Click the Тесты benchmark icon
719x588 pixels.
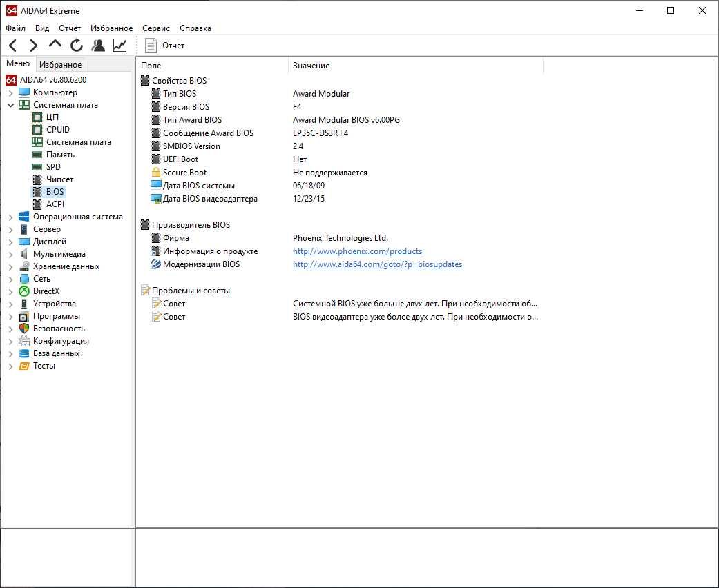click(x=24, y=366)
